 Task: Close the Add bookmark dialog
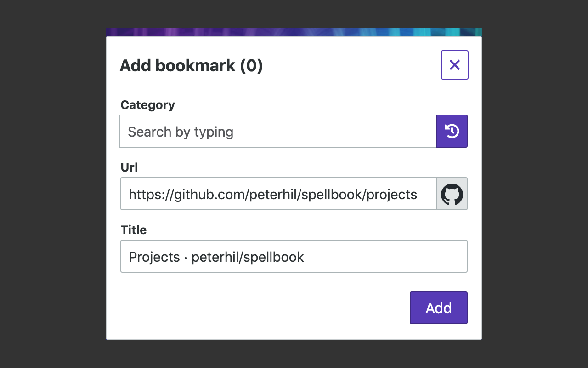[x=454, y=65]
